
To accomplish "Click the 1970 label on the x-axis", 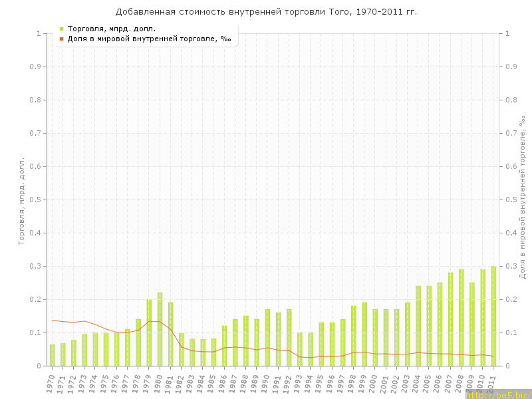I will [51, 383].
